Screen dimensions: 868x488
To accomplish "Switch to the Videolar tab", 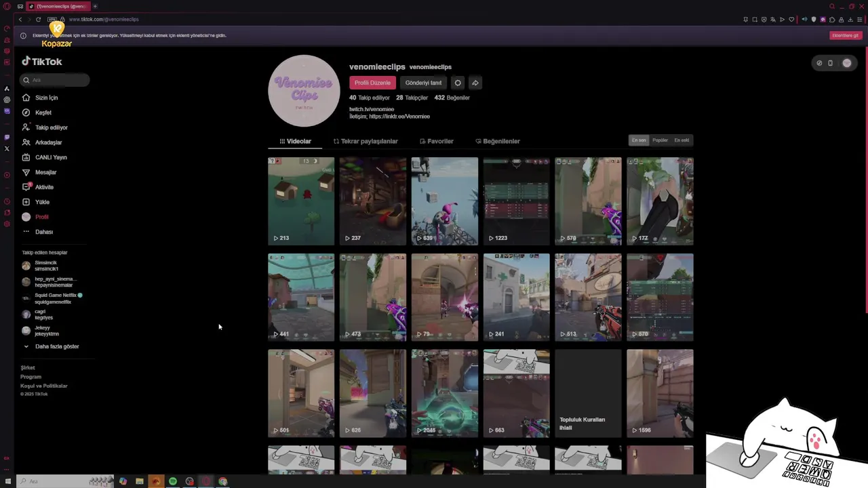I will tap(295, 141).
